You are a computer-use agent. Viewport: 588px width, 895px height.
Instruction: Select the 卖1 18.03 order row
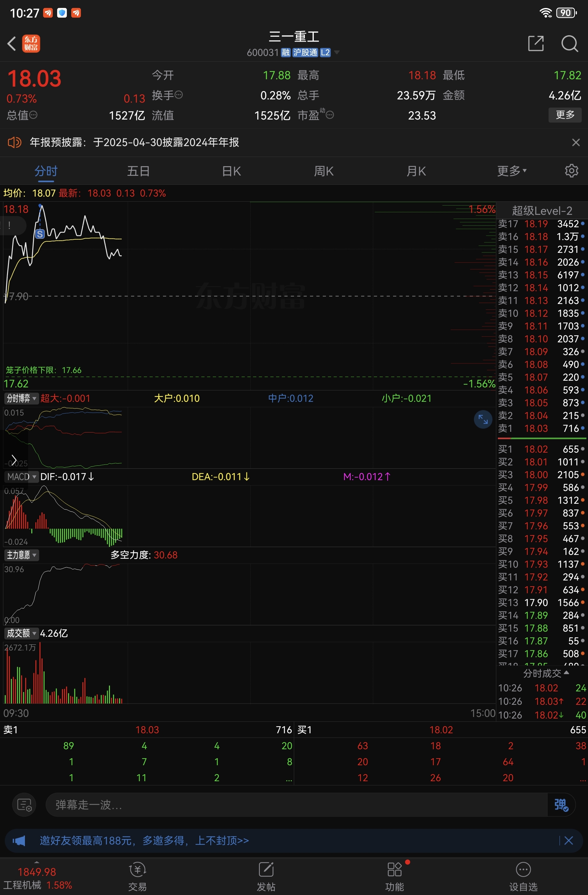coord(541,428)
